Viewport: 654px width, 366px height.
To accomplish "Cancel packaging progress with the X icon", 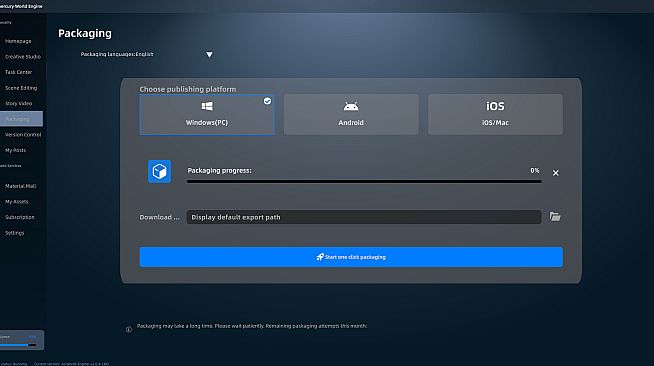I will (x=556, y=173).
